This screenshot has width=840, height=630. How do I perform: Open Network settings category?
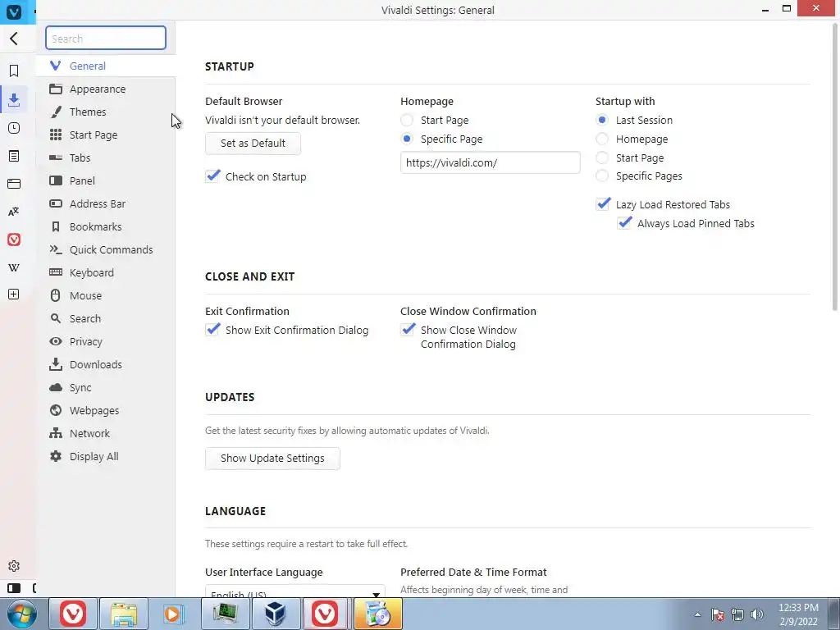pos(106,433)
